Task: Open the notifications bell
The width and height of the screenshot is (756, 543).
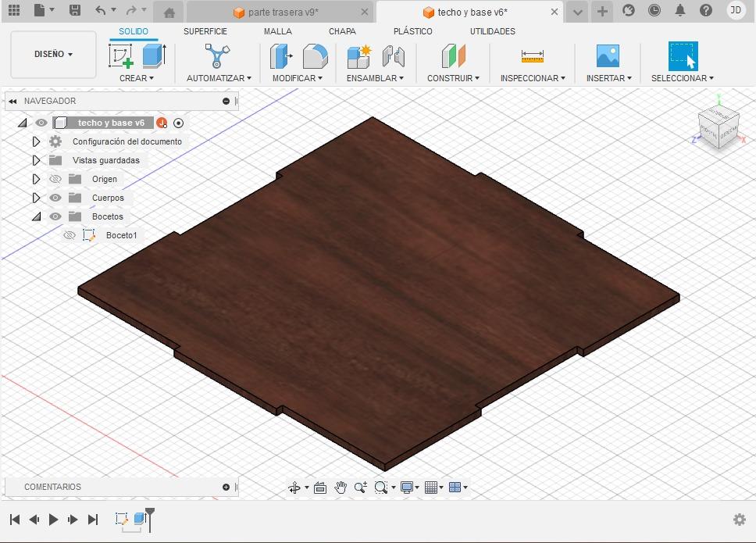Action: [679, 10]
